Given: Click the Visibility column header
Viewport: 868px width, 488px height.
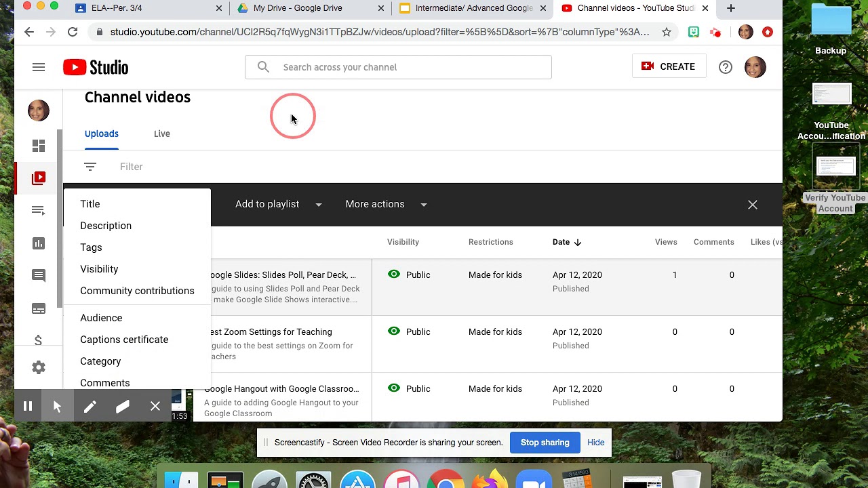Looking at the screenshot, I should pyautogui.click(x=403, y=242).
